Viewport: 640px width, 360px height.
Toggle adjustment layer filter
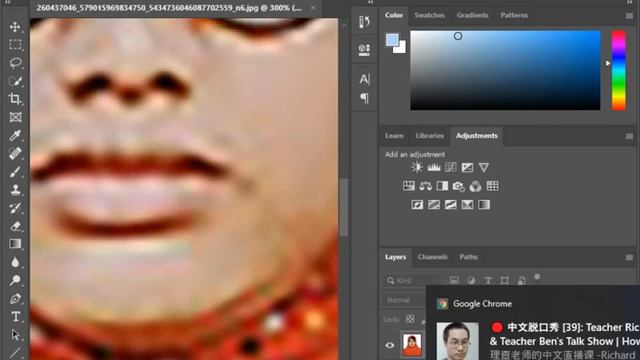[471, 280]
